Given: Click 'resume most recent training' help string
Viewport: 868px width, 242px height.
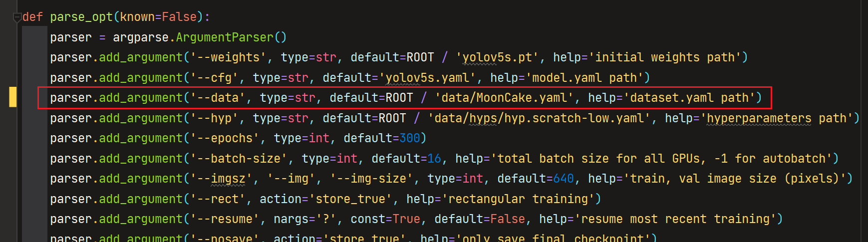Looking at the screenshot, I should (675, 219).
